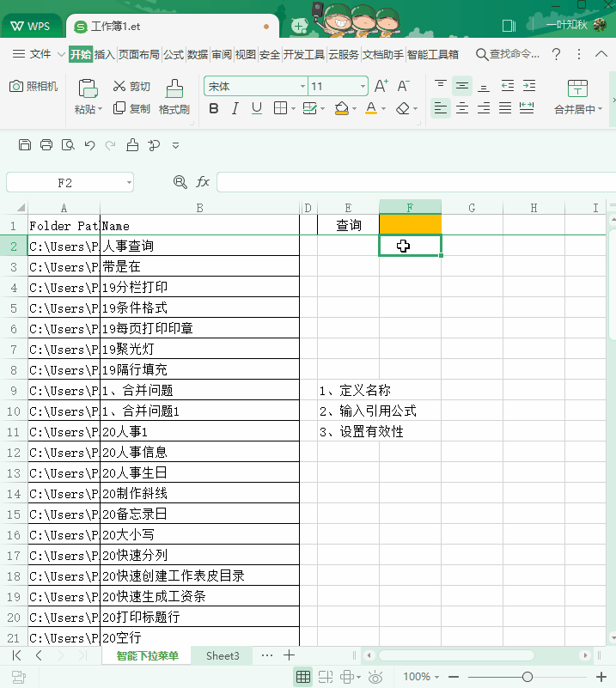Click the zoom slider handle in status bar
Image resolution: width=616 pixels, height=688 pixels.
click(x=528, y=677)
